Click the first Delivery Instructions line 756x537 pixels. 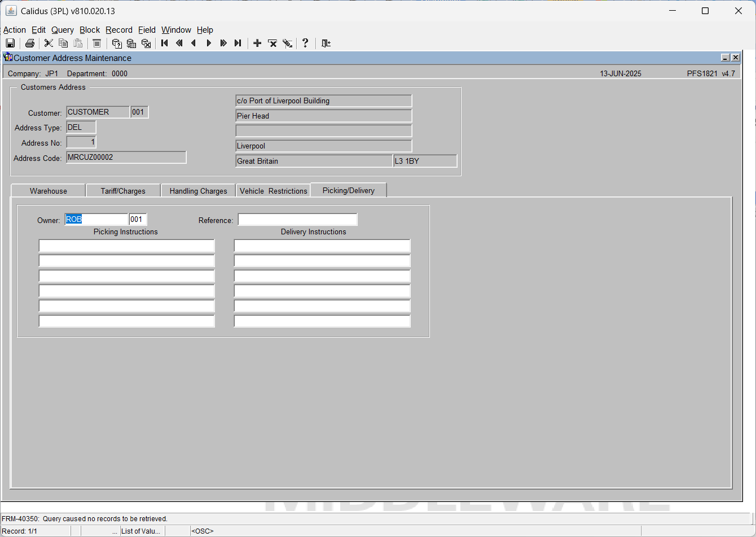322,246
